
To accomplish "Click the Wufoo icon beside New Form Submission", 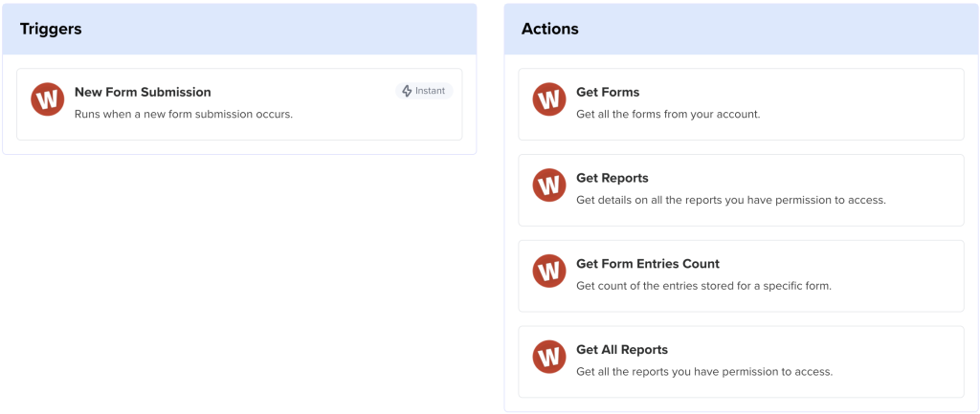I will 48,99.
